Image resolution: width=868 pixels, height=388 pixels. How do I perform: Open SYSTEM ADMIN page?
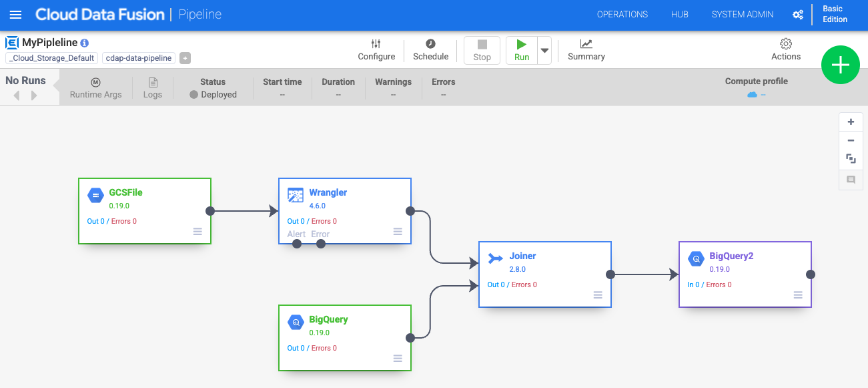743,15
